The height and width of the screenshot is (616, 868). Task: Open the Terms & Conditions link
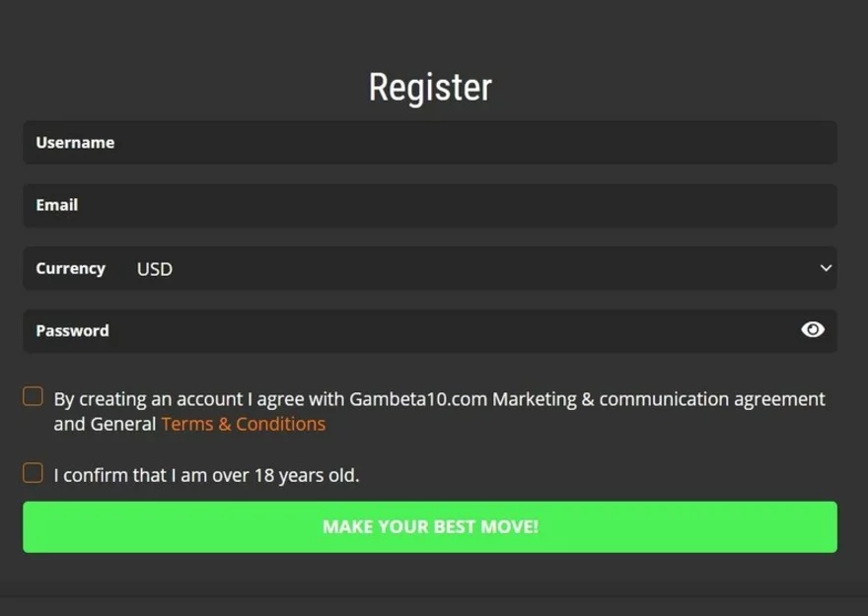(243, 424)
